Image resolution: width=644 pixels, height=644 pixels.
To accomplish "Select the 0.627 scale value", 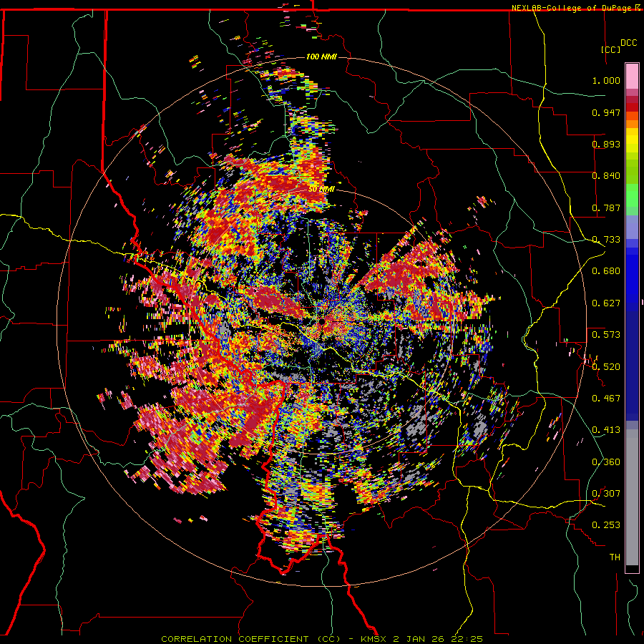I will click(606, 303).
